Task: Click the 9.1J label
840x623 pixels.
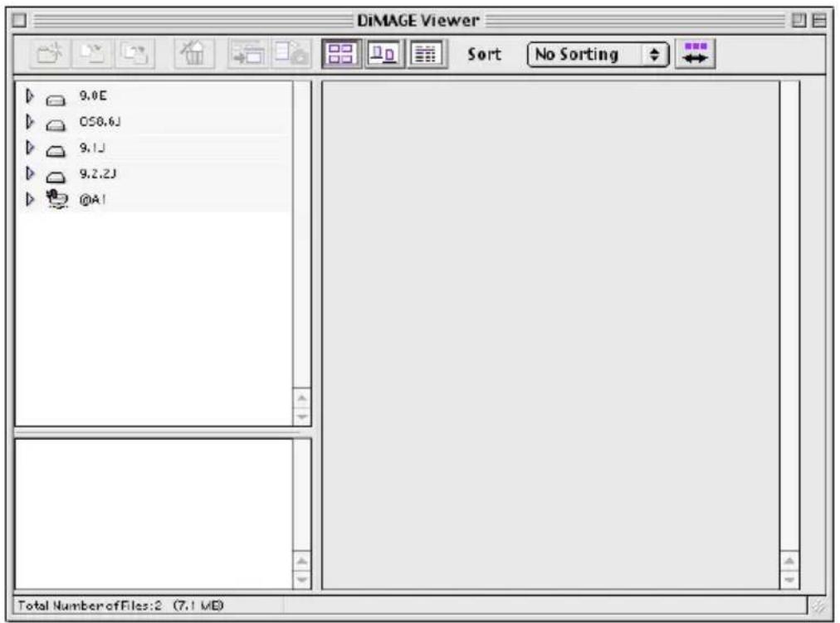Action: point(92,147)
